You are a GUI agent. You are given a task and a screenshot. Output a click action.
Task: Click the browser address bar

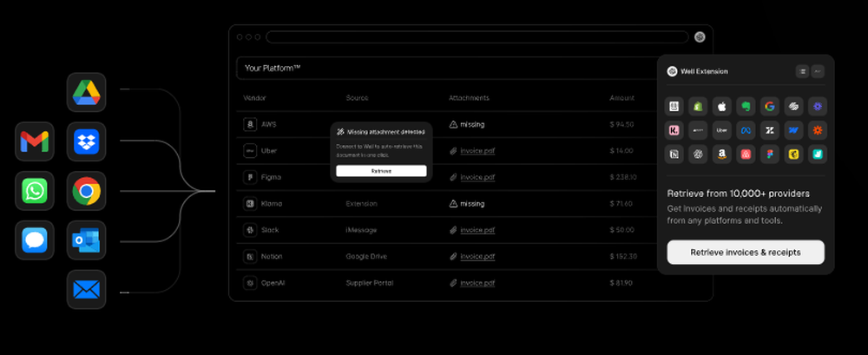(x=477, y=37)
